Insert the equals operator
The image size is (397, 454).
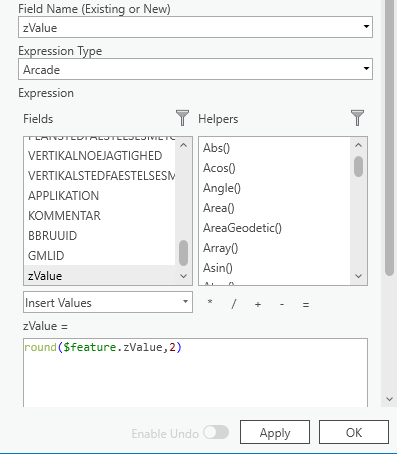(x=306, y=304)
